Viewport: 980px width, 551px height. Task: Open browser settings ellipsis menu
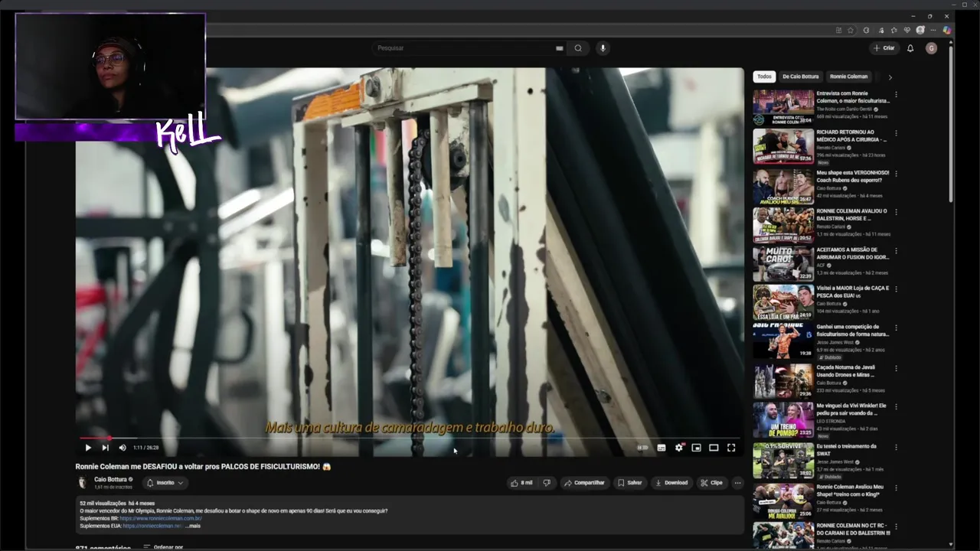(933, 31)
